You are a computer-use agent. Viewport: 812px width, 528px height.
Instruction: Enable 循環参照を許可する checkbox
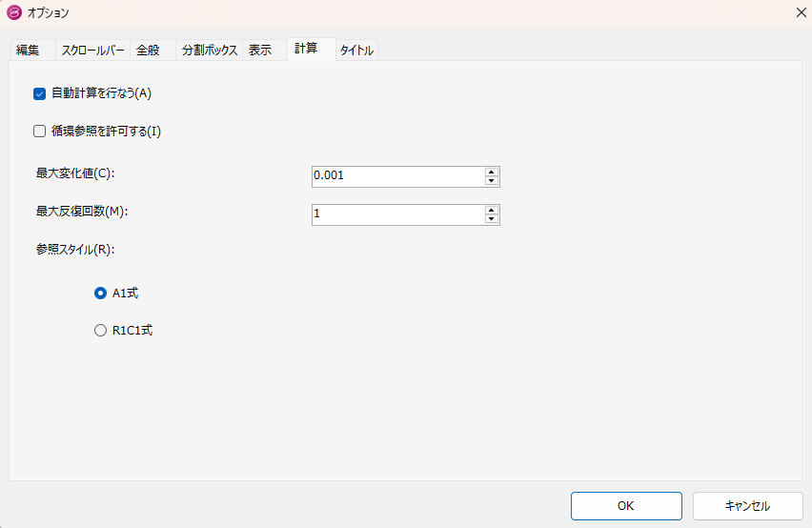tap(39, 132)
